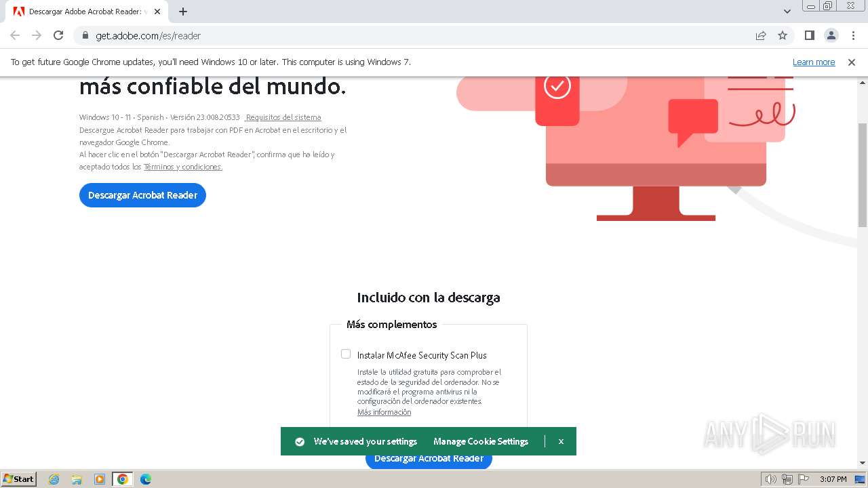Screen dimensions: 868x488
Task: Bookmark this page with the star
Action: coord(783,35)
